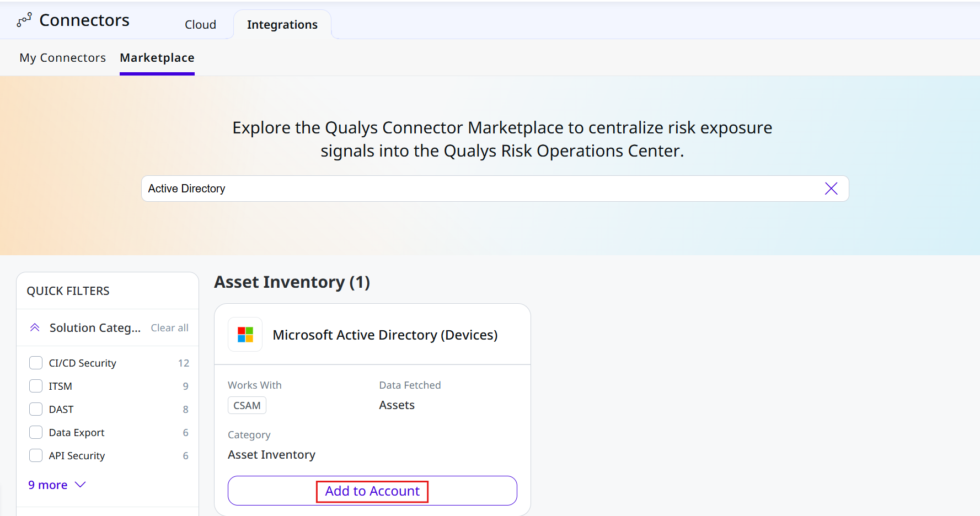980x516 pixels.
Task: Select the Data Export filter checkbox
Action: [36, 432]
